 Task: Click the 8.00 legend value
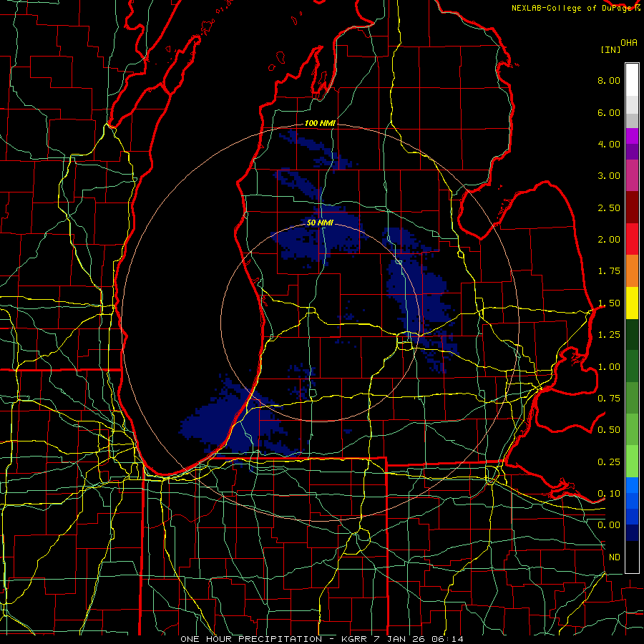(x=609, y=80)
